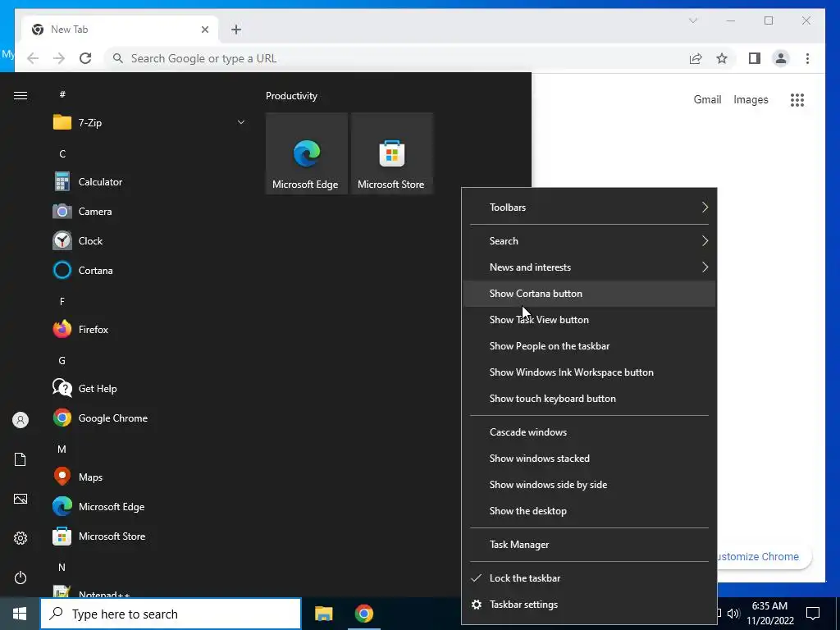Click the Microsoft Store Productivity tile
840x630 pixels.
pos(391,153)
